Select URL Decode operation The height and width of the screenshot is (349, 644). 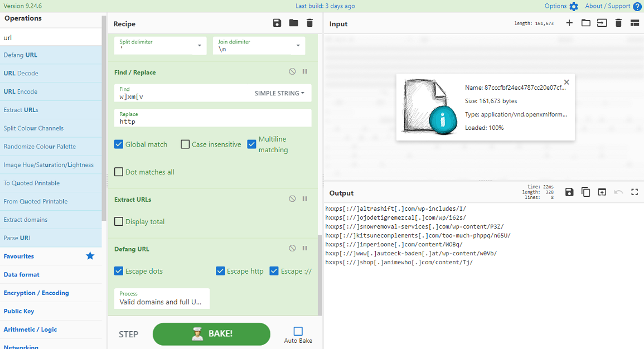point(51,73)
